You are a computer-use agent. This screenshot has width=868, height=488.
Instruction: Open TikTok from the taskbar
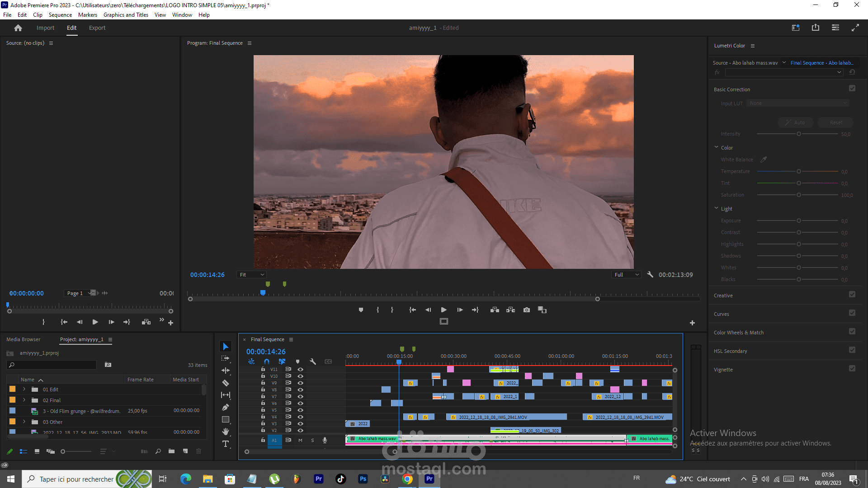(x=341, y=479)
